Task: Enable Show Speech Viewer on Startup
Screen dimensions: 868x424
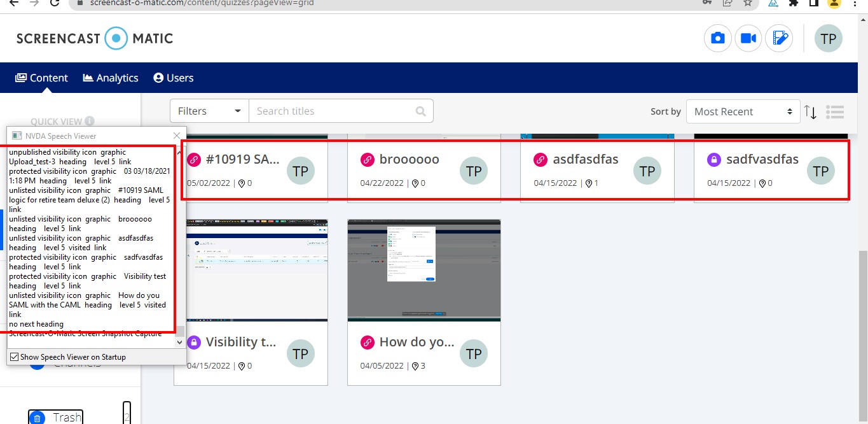Action: coord(14,357)
